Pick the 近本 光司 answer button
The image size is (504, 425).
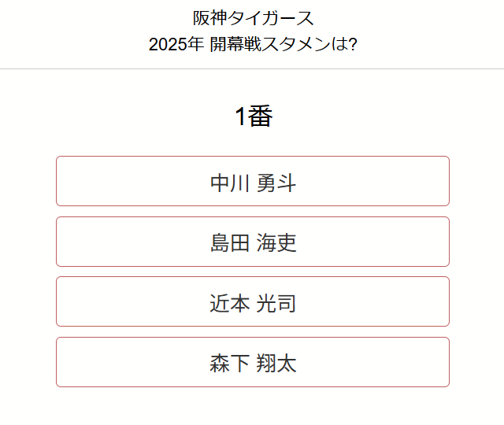[x=253, y=302]
